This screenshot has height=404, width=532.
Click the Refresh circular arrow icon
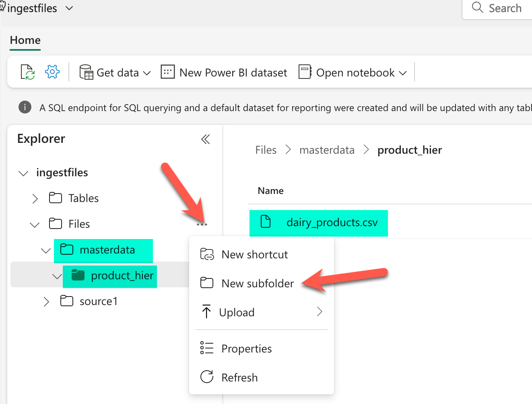(207, 377)
